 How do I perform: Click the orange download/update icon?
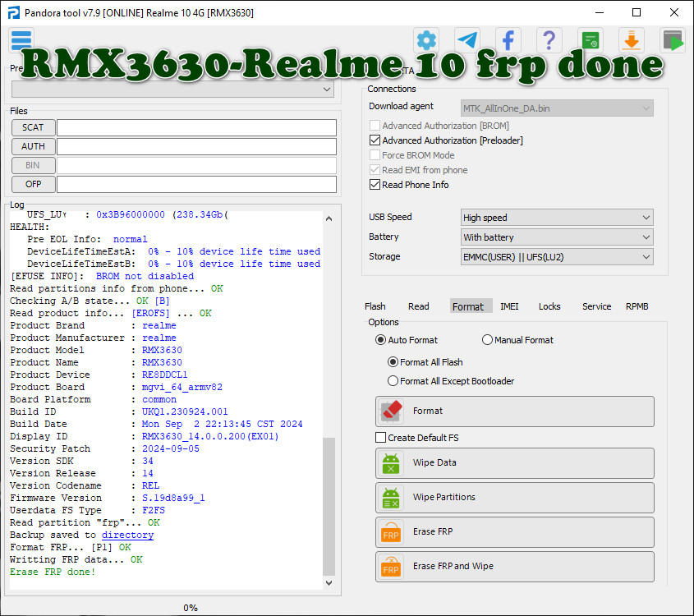click(x=633, y=39)
